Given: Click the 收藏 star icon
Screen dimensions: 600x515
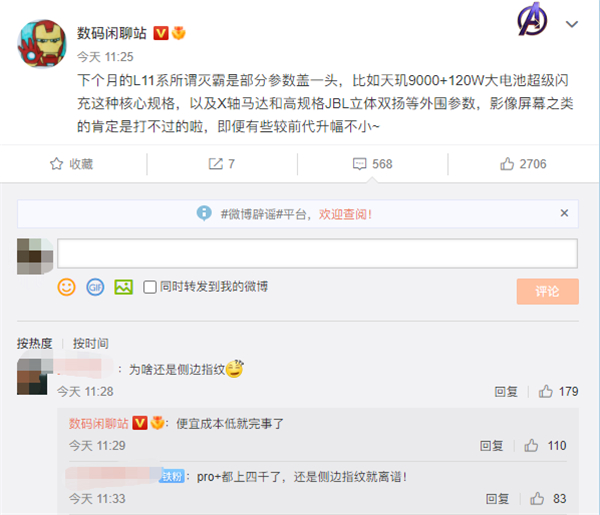Looking at the screenshot, I should pos(56,164).
